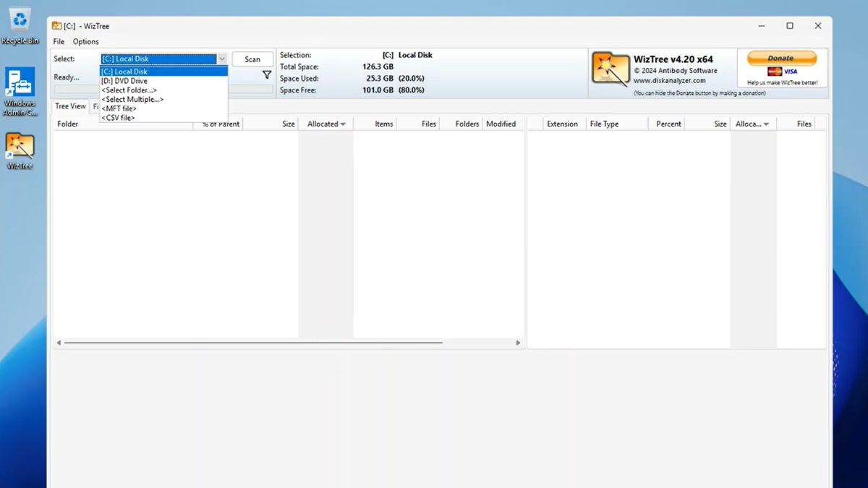Screen dimensions: 868x488
Task: Sort by the % of Parent column
Action: click(218, 124)
